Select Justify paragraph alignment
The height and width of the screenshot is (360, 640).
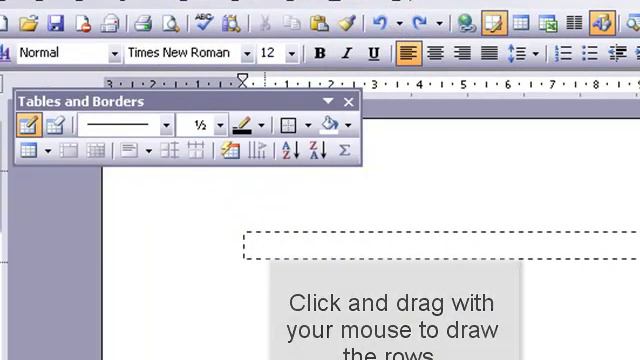point(489,53)
